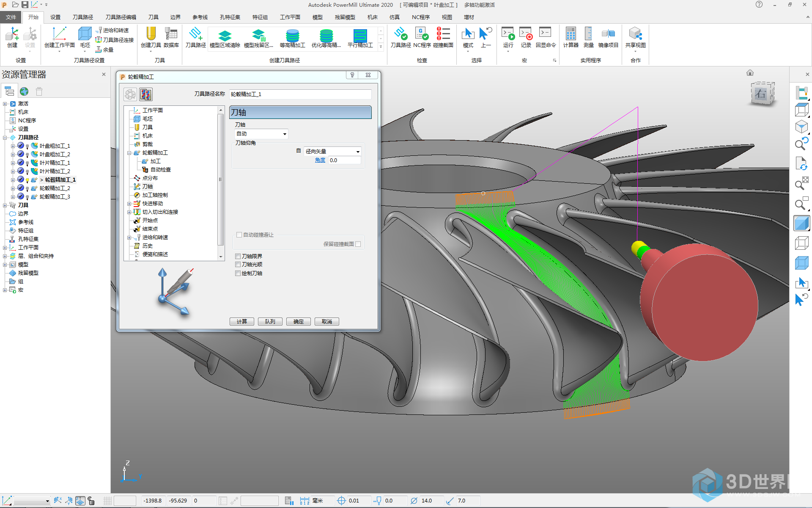Screen dimensions: 812x508
Task: Click the 确定 button
Action: coord(298,322)
